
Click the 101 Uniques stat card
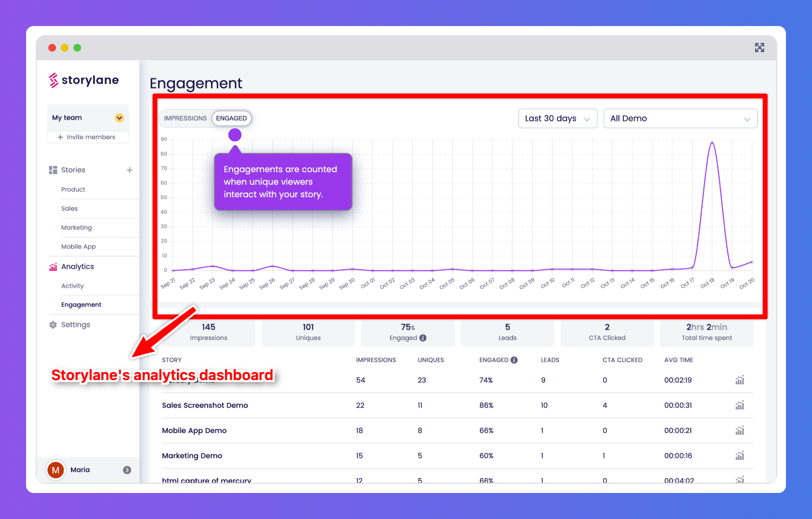pos(308,332)
